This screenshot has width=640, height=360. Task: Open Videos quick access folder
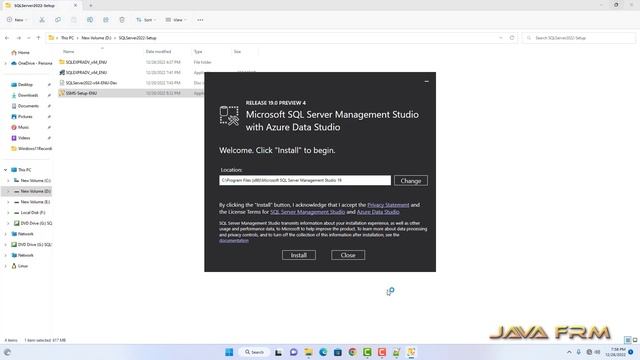click(24, 138)
